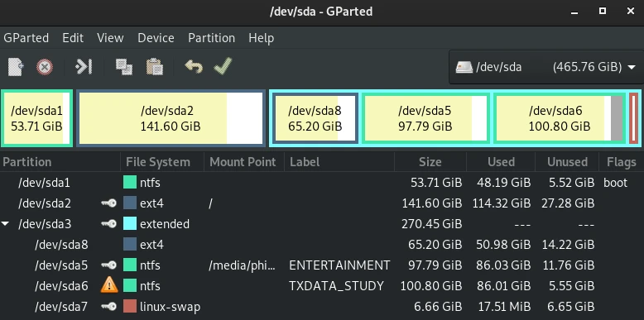Click the Flags column header
Screen dimensions: 644x320
(x=622, y=162)
